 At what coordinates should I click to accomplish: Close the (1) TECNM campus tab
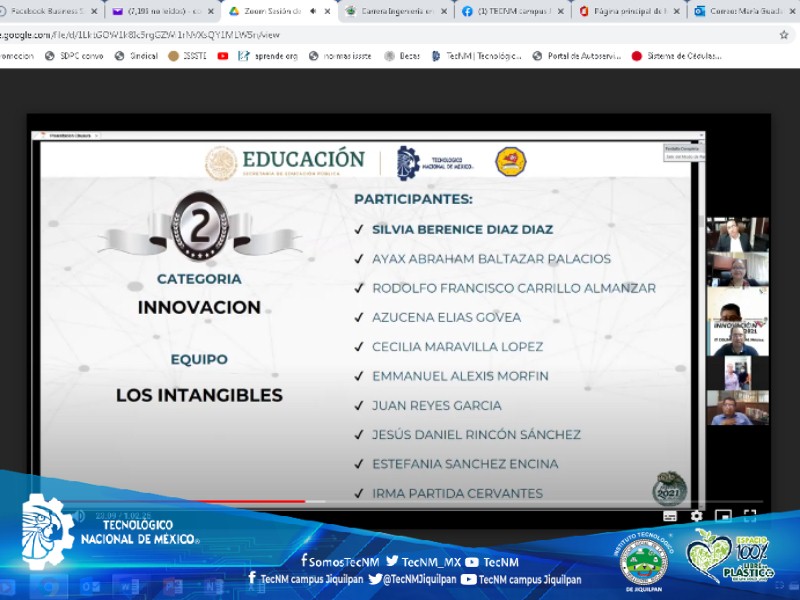561,11
